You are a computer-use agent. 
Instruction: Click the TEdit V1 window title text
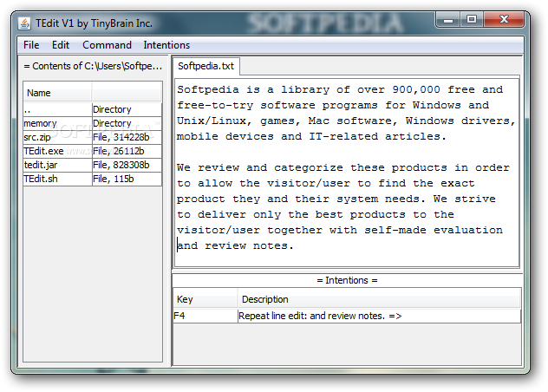[94, 23]
